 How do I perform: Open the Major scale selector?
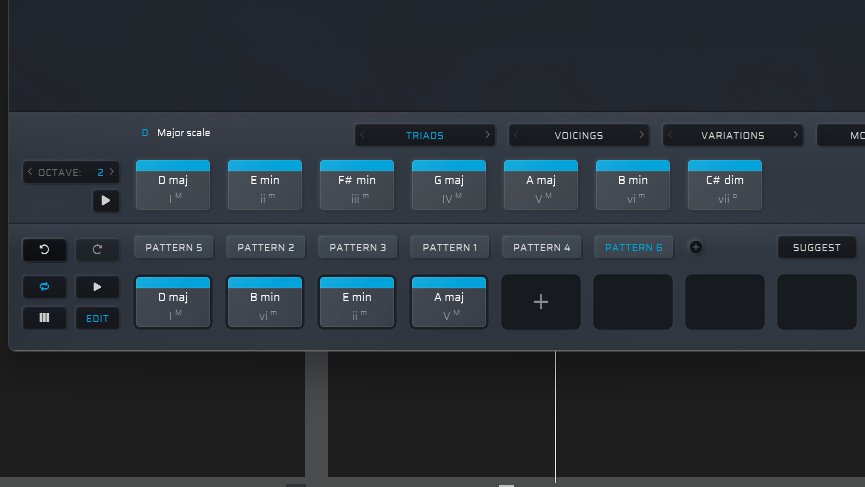[x=184, y=132]
